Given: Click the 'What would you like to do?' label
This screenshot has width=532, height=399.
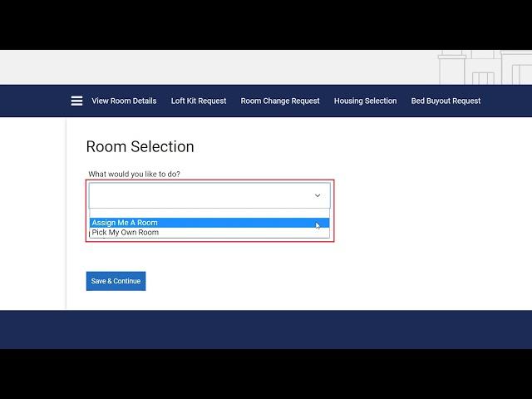Looking at the screenshot, I should pos(134,174).
